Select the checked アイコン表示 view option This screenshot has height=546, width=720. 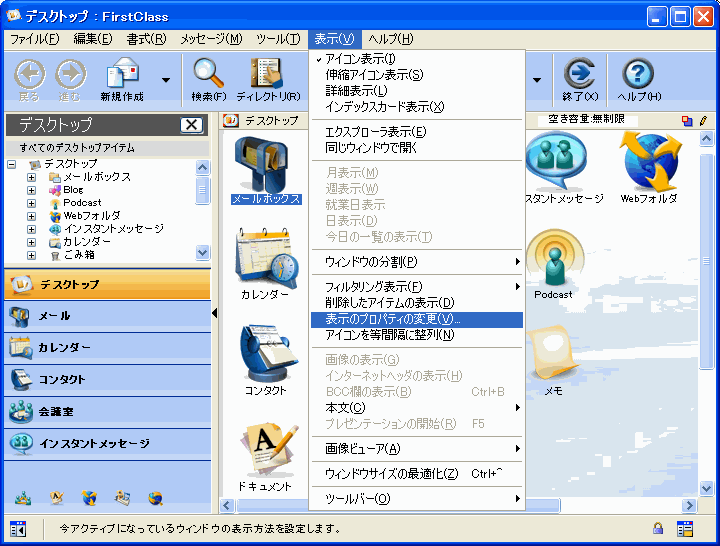pos(361,59)
